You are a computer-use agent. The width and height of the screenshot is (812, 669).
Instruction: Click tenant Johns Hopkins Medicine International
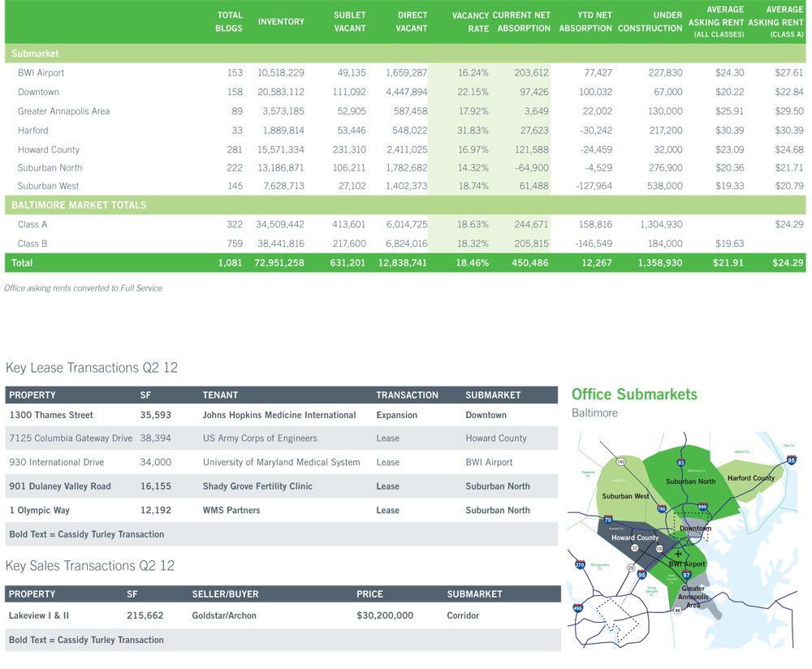(x=279, y=415)
